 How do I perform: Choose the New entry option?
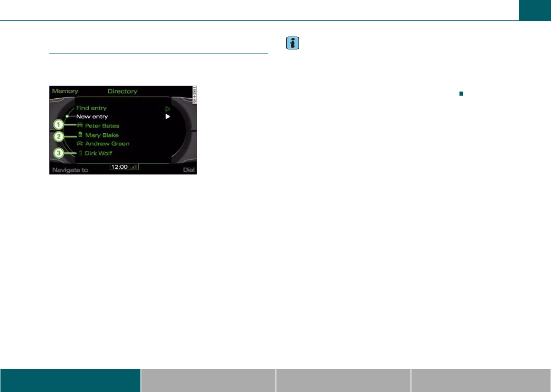pyautogui.click(x=92, y=116)
